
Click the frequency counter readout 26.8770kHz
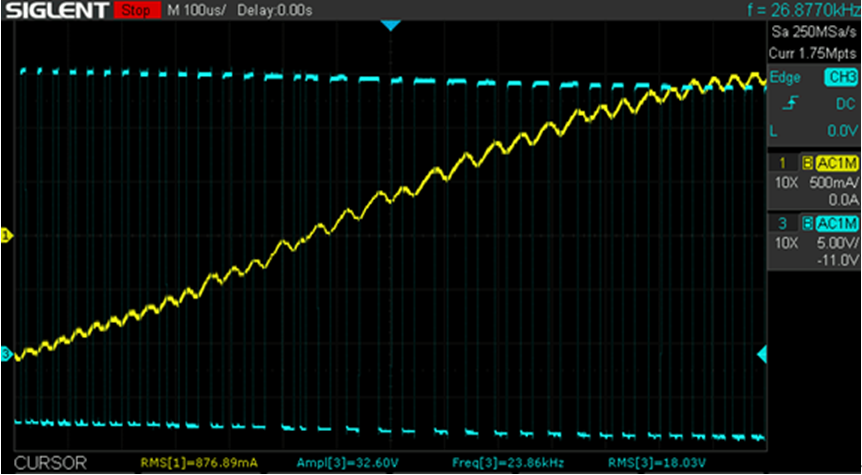point(803,11)
